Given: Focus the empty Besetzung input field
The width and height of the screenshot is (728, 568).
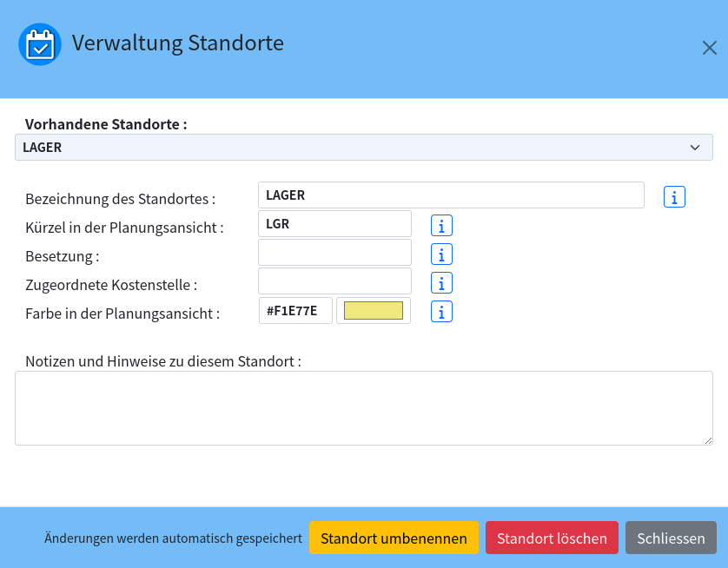Looking at the screenshot, I should [x=334, y=253].
